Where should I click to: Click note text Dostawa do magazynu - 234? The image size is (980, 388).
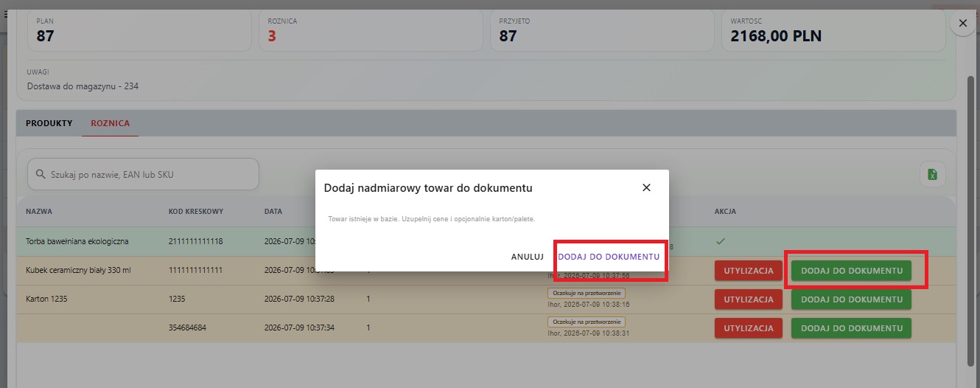click(83, 86)
